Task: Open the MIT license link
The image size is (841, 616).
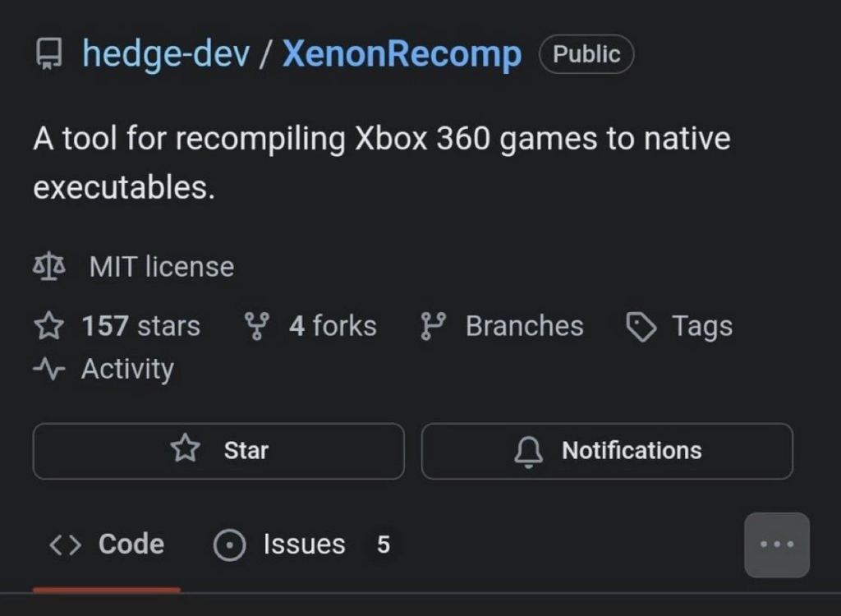Action: coord(162,267)
